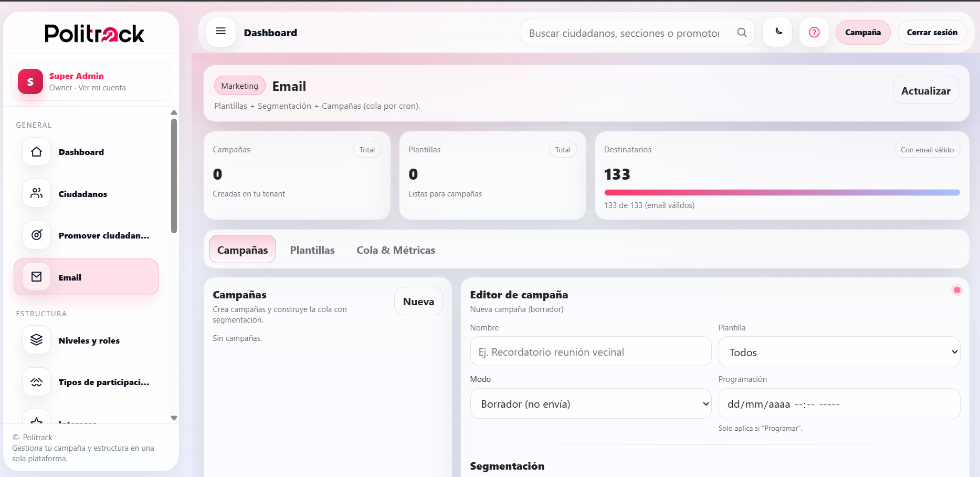Select the Niveles y roles layers icon

pyautogui.click(x=36, y=339)
